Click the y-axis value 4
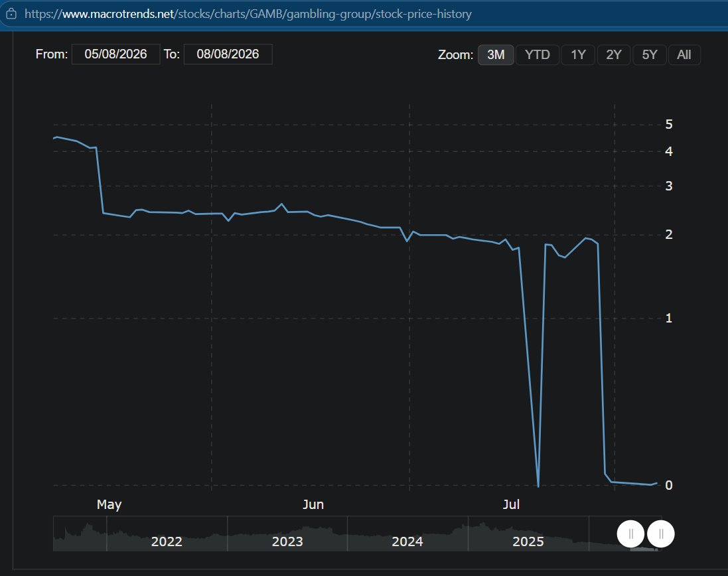This screenshot has width=728, height=576. [x=668, y=151]
